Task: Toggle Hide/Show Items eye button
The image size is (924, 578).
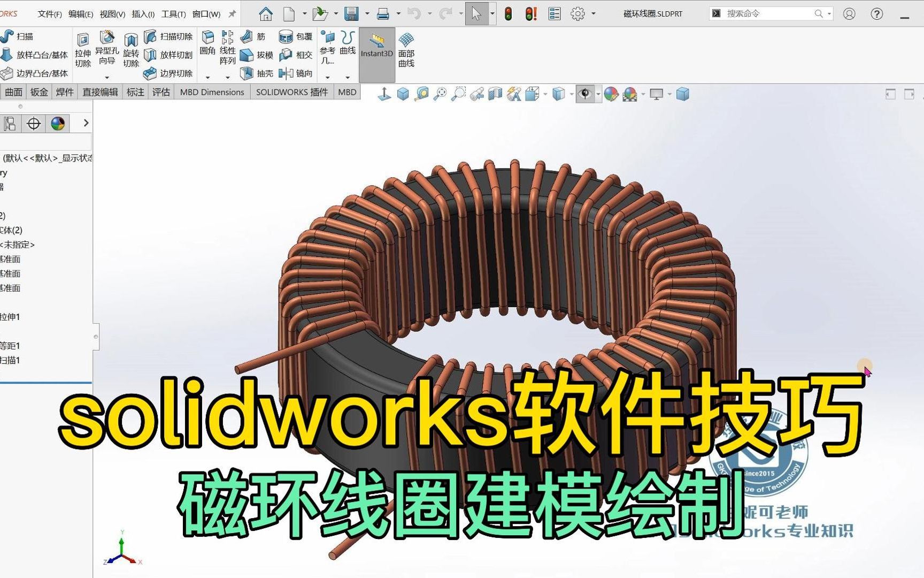Action: (x=585, y=94)
